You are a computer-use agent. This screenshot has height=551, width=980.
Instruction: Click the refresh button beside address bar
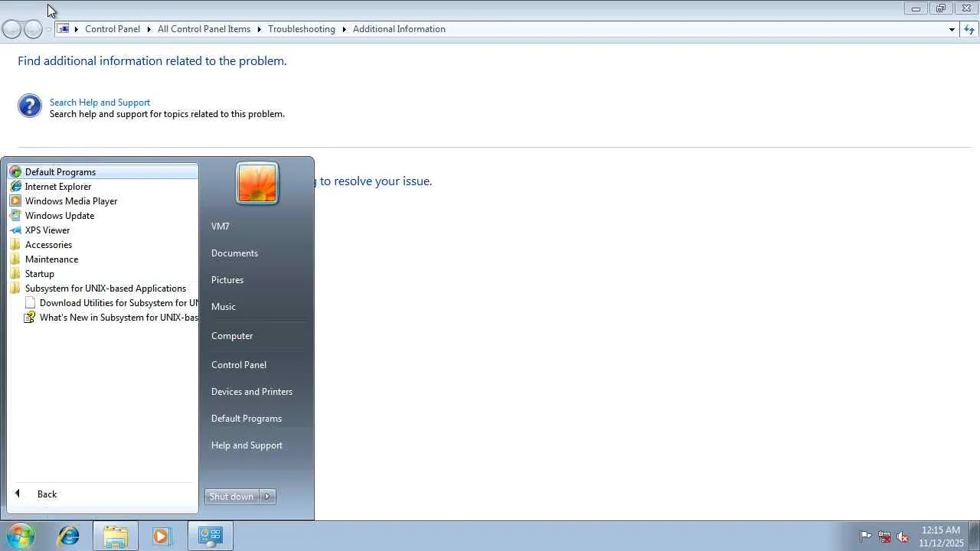coord(969,29)
